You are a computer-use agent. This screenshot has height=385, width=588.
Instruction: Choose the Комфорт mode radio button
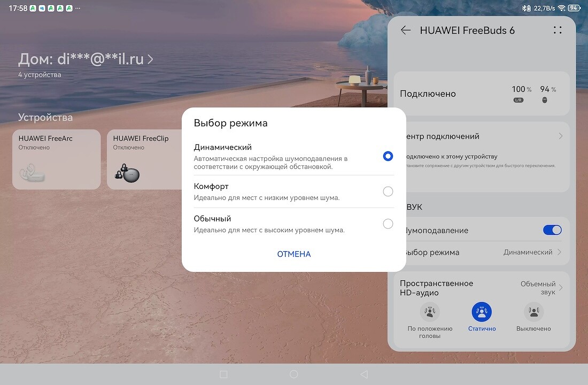[x=388, y=191]
